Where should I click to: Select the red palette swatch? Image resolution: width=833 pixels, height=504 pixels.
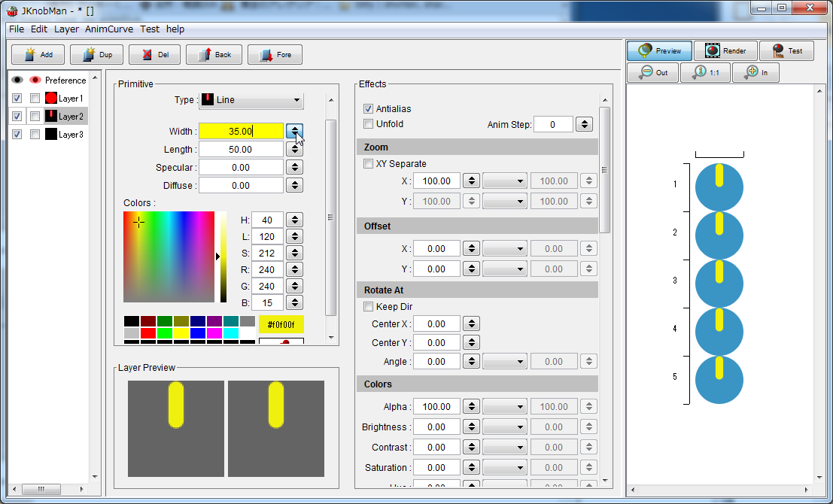tap(148, 333)
